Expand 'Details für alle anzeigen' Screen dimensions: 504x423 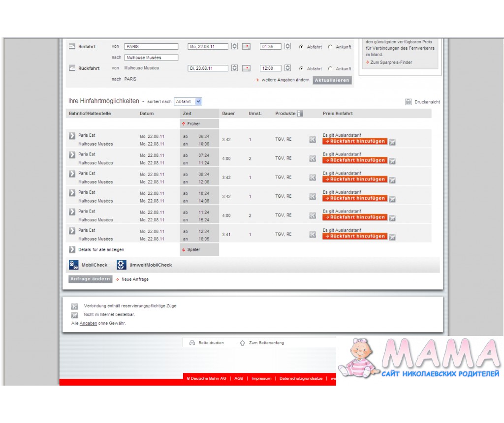72,249
